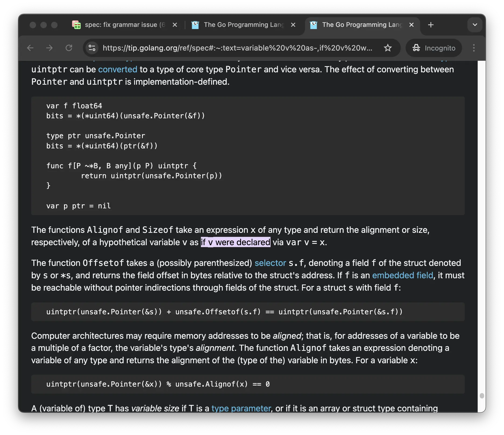Click the favicon on the spec grammar tab
This screenshot has height=435, width=504.
[x=76, y=25]
